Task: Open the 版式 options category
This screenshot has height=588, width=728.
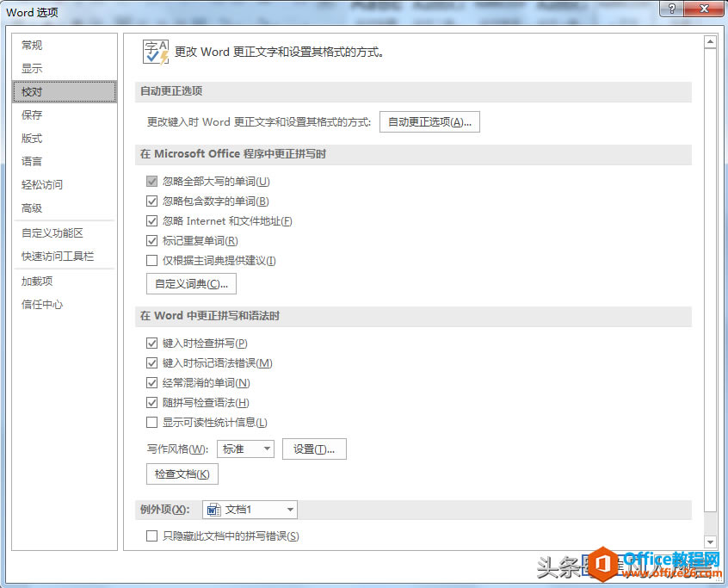Action: click(65, 138)
